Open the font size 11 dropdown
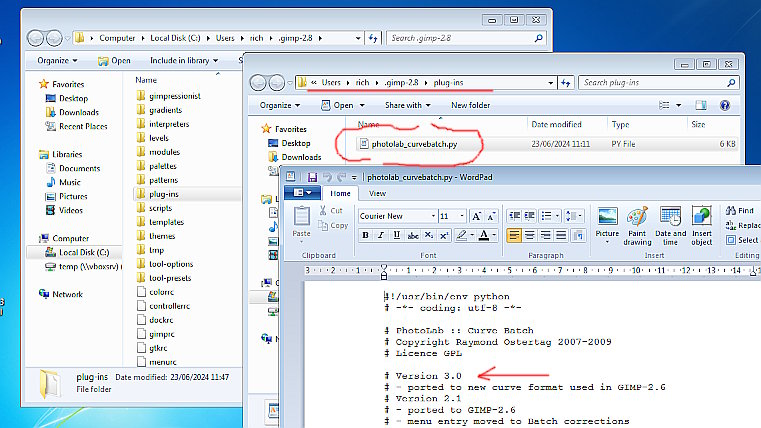The image size is (761, 428). coord(462,216)
